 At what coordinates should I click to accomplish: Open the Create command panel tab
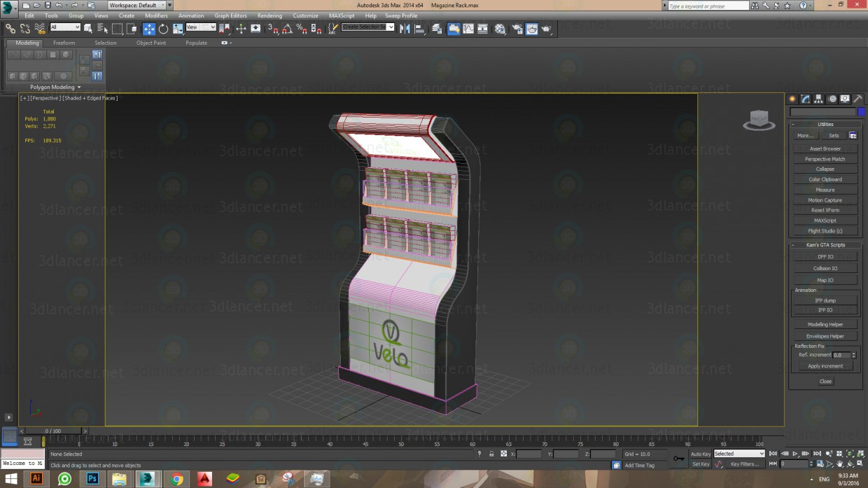coord(792,99)
